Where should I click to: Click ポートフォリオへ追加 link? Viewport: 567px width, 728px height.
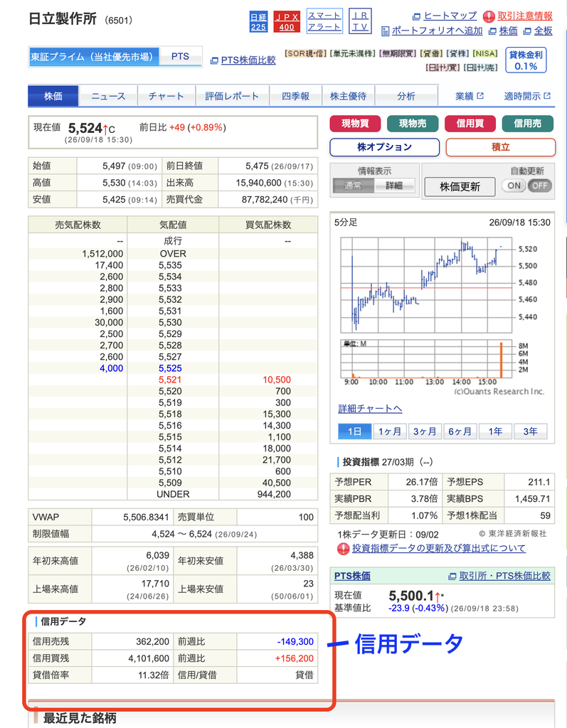tap(437, 31)
